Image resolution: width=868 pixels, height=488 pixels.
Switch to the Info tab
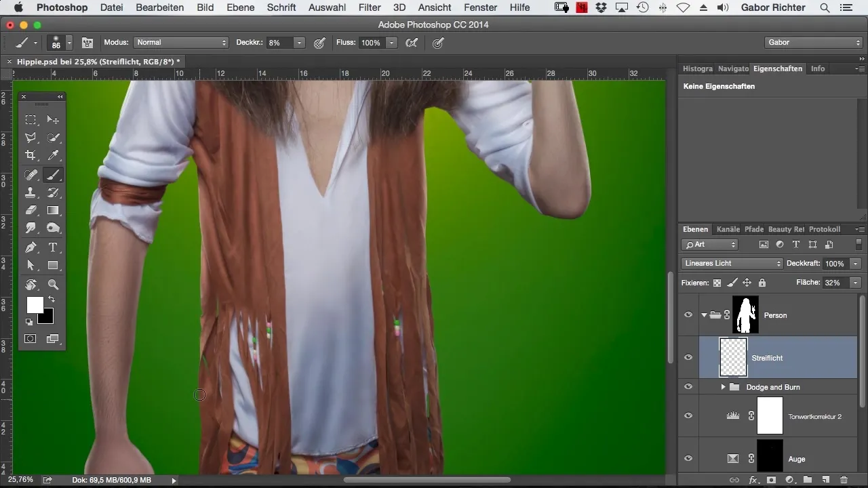pyautogui.click(x=818, y=68)
